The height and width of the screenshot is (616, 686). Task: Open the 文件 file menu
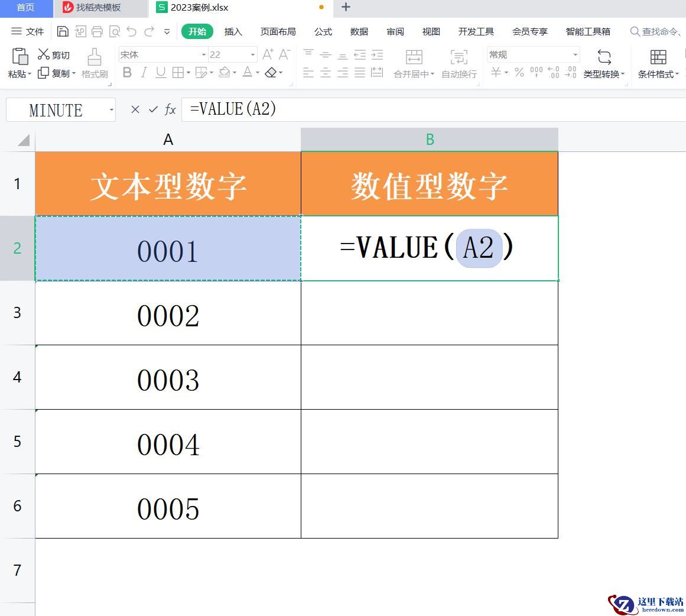(28, 31)
